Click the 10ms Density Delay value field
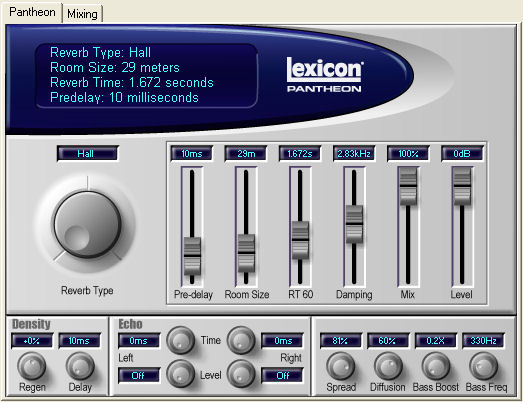523x402 pixels. point(79,341)
